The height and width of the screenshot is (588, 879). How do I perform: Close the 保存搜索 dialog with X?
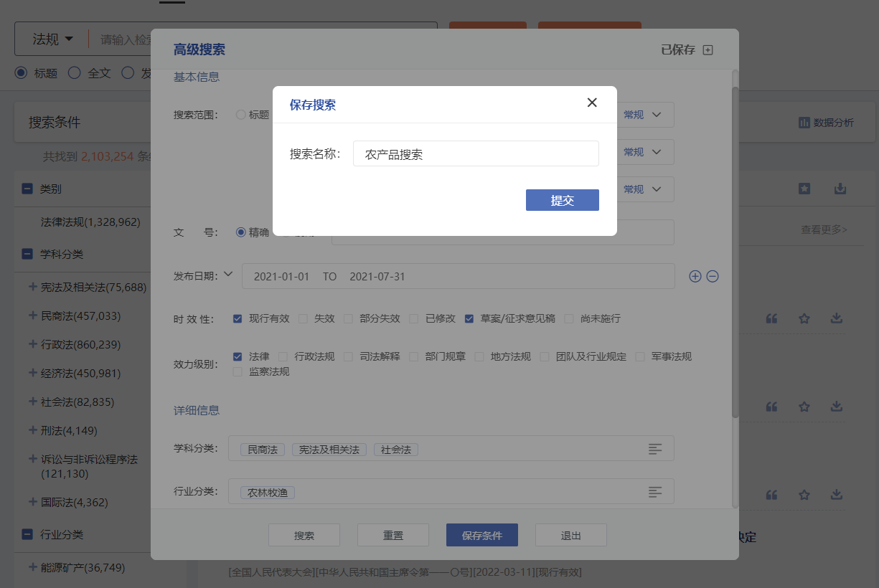pyautogui.click(x=592, y=103)
